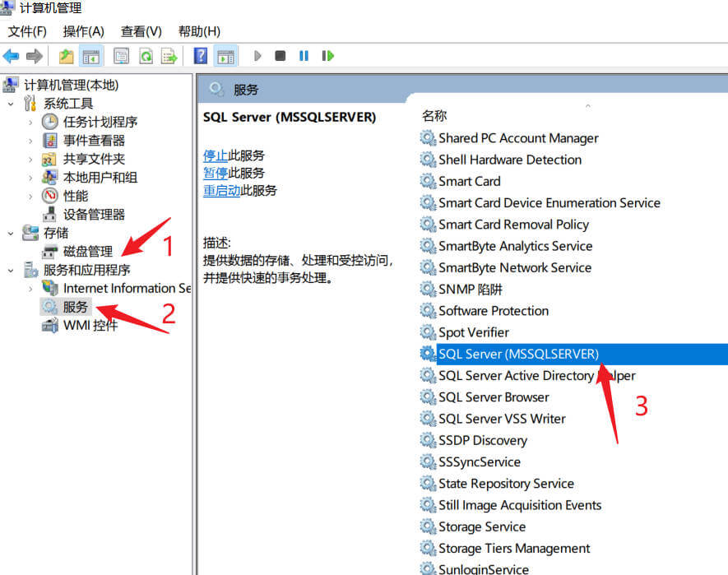Select 事件查看器 in the tree
728x575 pixels.
pos(95,141)
